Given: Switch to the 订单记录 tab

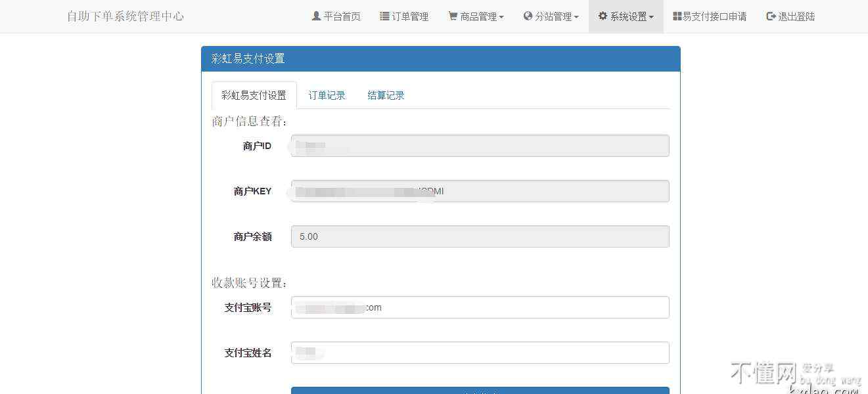Looking at the screenshot, I should (x=327, y=95).
